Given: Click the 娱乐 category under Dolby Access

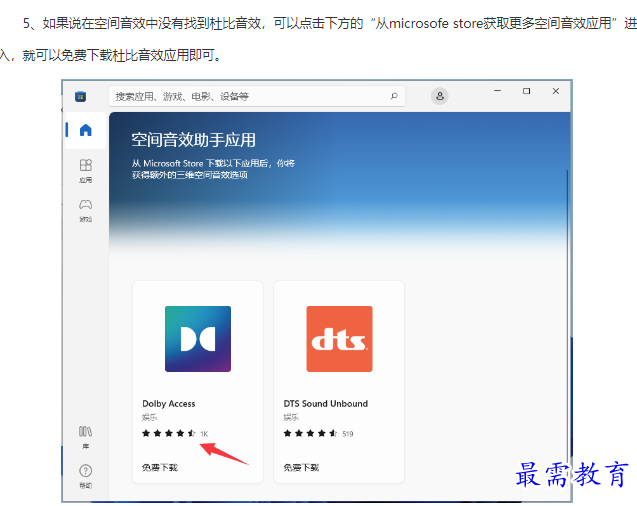Looking at the screenshot, I should [149, 417].
